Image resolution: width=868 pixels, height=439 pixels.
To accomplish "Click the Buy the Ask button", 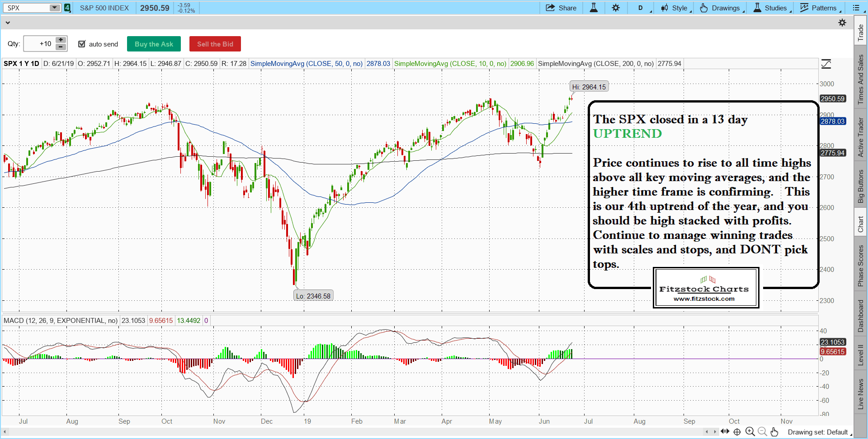I will pos(154,44).
